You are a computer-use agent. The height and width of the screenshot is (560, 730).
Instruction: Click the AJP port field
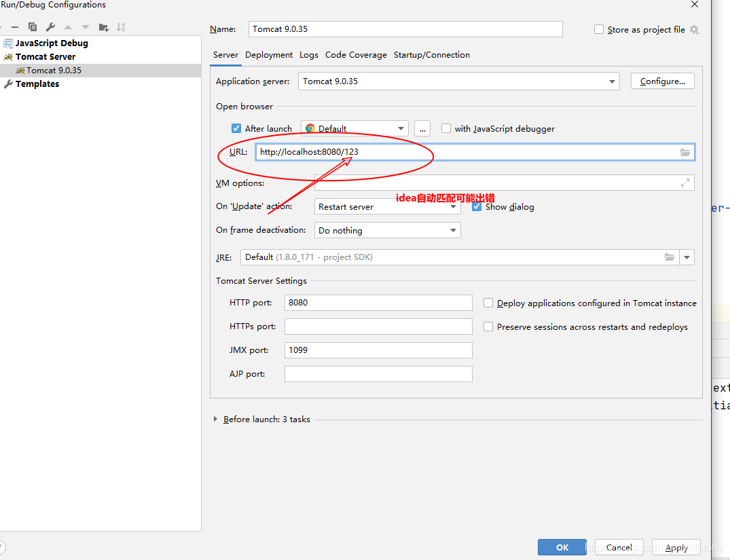coord(378,374)
